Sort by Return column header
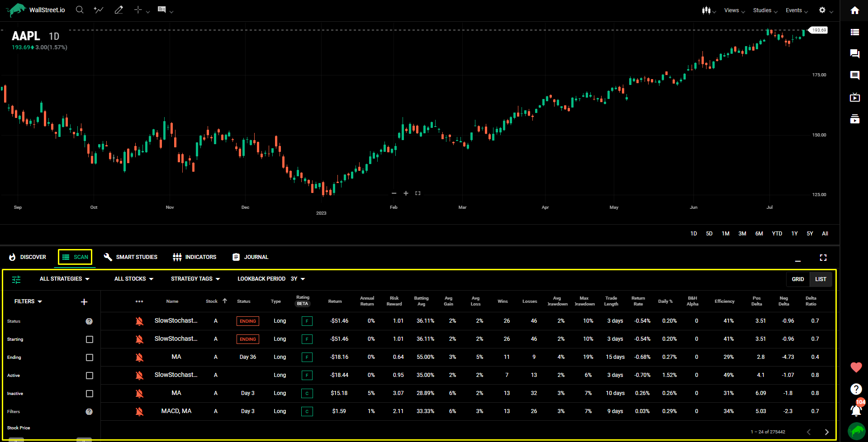Screen dimensions: 868x442 (335, 301)
